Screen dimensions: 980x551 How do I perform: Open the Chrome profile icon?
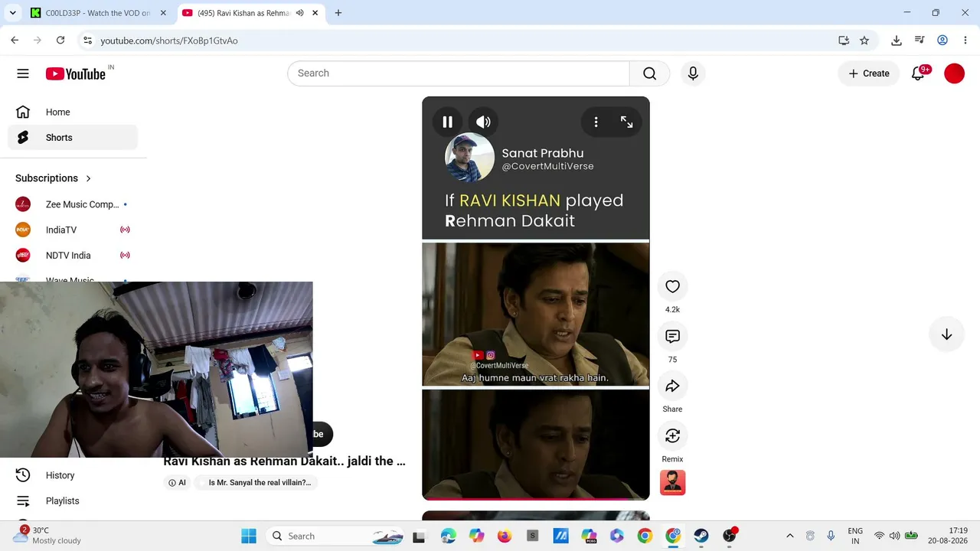click(942, 41)
